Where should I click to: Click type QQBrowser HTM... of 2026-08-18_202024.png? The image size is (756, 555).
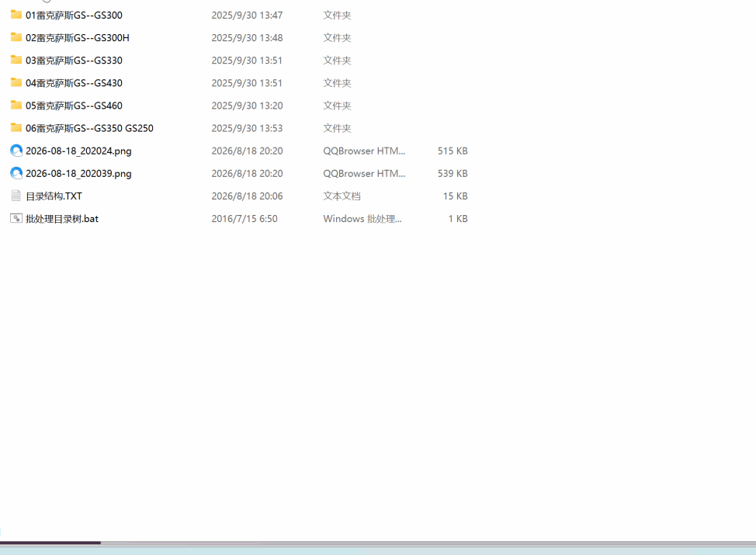click(x=364, y=151)
